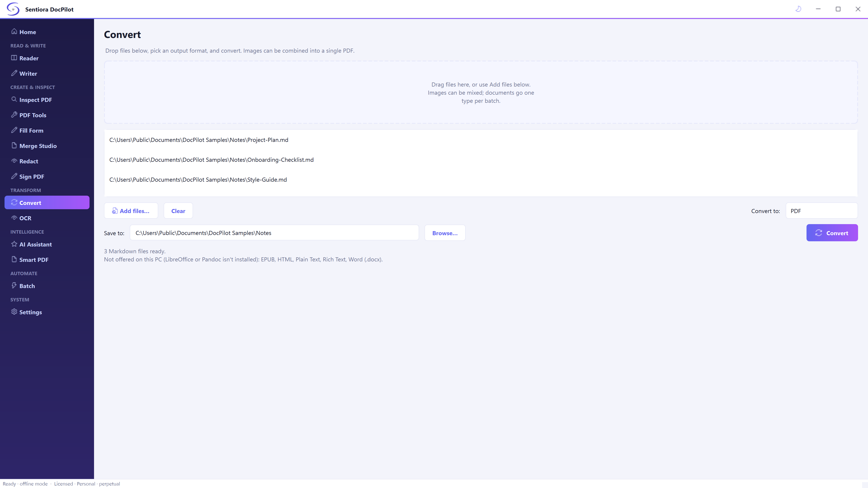Click Add files button

click(x=131, y=211)
